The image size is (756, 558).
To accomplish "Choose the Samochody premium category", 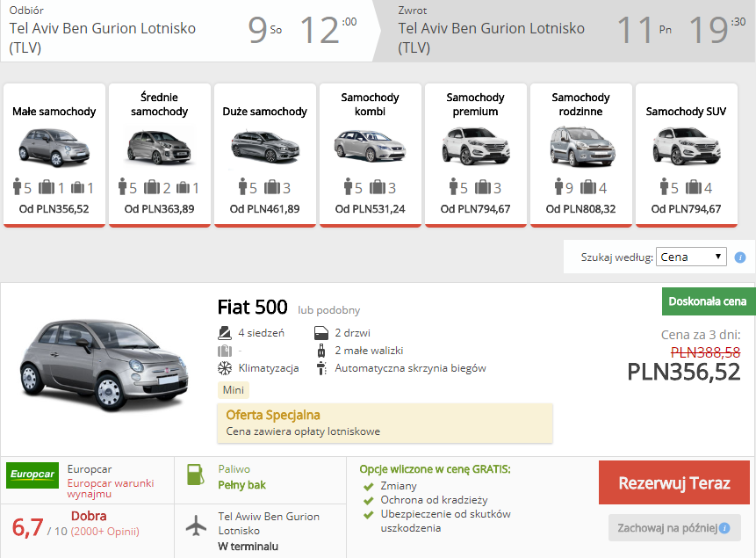I will [x=475, y=155].
